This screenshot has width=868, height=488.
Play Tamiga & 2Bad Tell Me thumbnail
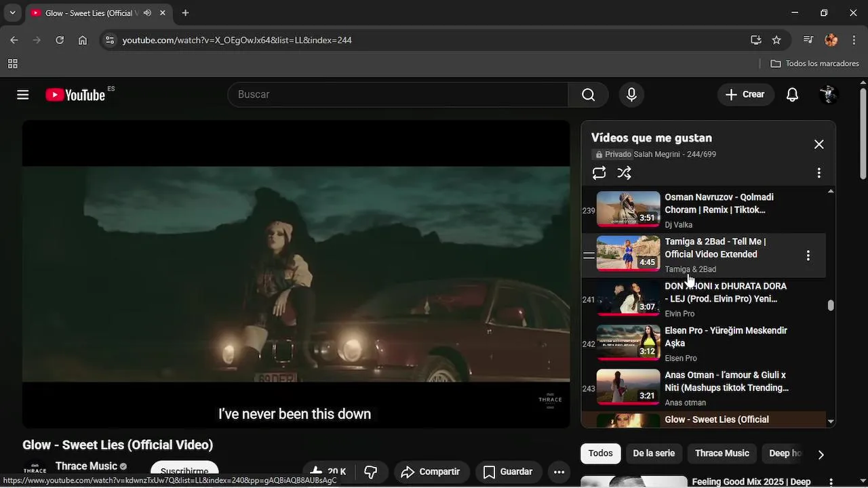628,253
